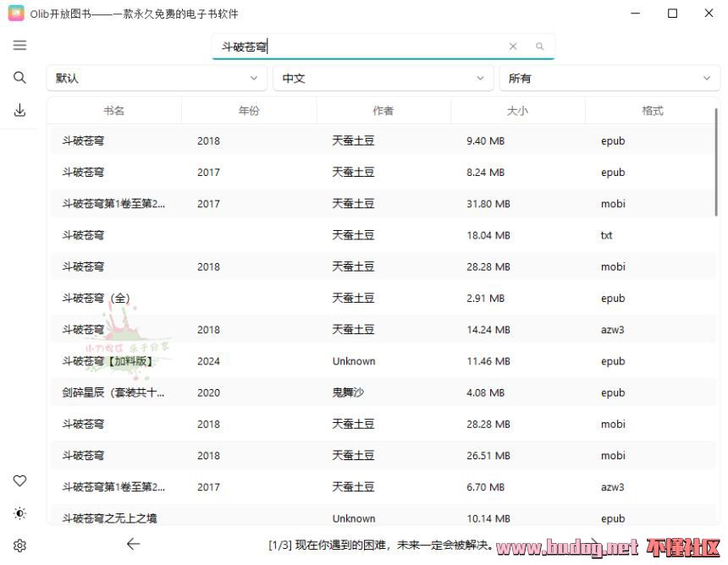Click the 6.70 MB size cell

coord(486,487)
